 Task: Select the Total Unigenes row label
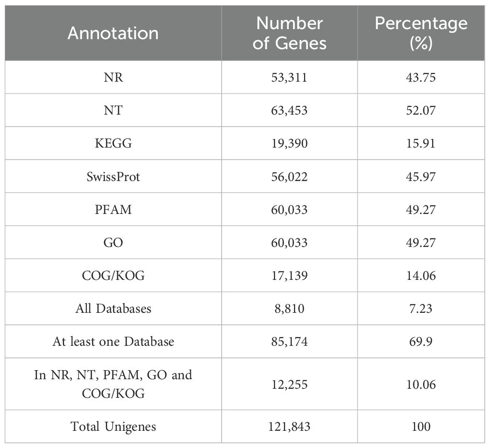click(x=113, y=426)
